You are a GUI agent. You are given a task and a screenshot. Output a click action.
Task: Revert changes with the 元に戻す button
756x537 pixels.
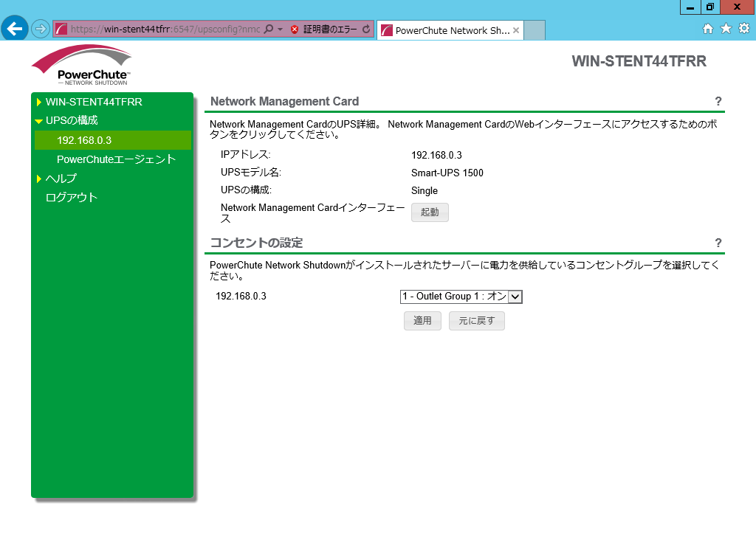(x=476, y=320)
